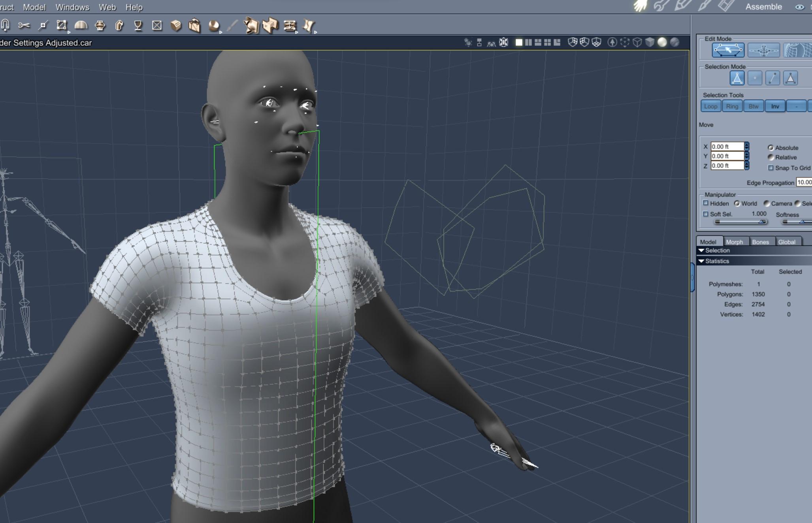Click the X field stepper arrows
The height and width of the screenshot is (523, 812).
click(x=746, y=147)
